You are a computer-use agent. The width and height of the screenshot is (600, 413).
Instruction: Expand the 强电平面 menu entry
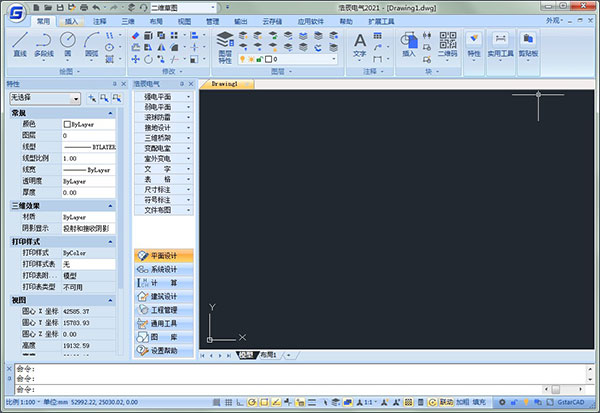click(164, 97)
